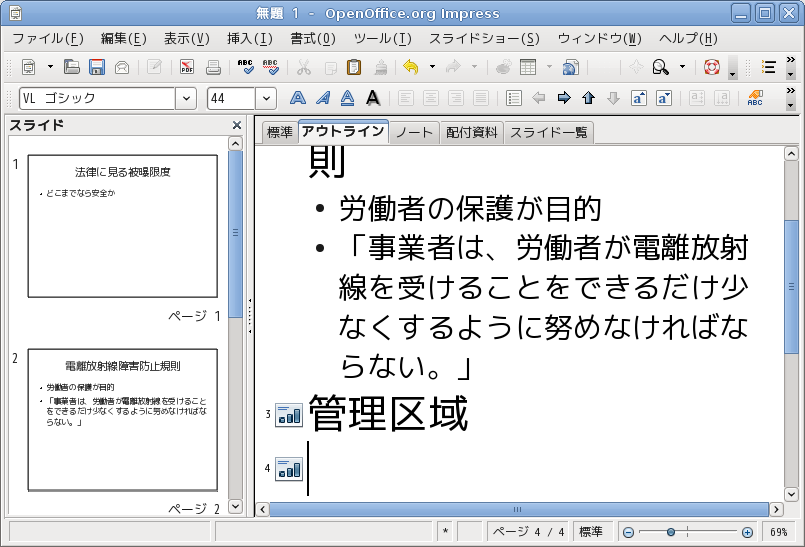Select slide 1 thumbnail 法律に見る被曝限度
This screenshot has height=547, width=805.
click(123, 226)
